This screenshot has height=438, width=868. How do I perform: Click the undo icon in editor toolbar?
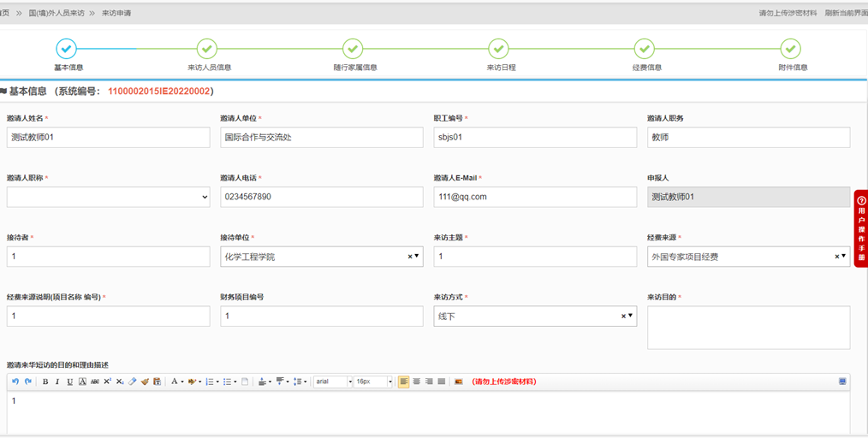point(15,382)
